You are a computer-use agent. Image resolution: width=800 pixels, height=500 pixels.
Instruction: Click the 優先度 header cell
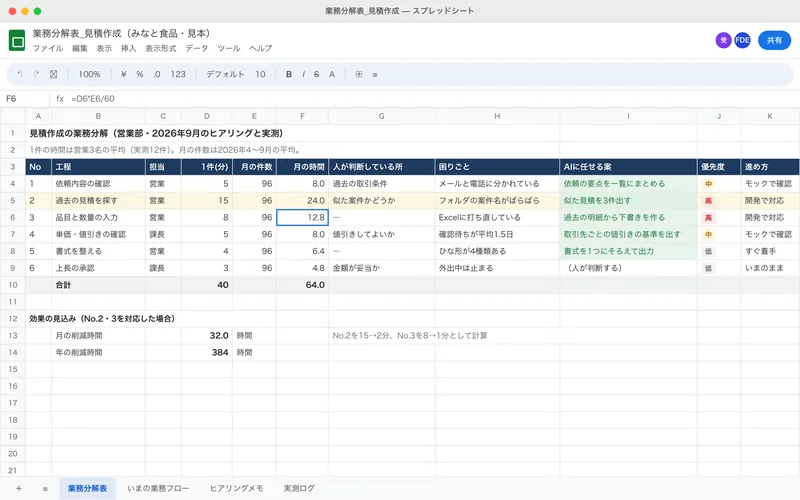click(719, 167)
